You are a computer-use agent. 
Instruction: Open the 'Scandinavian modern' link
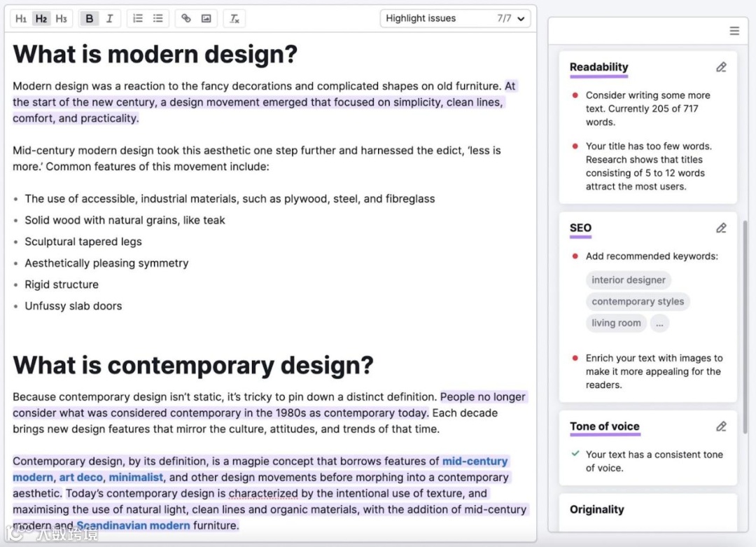pos(133,525)
